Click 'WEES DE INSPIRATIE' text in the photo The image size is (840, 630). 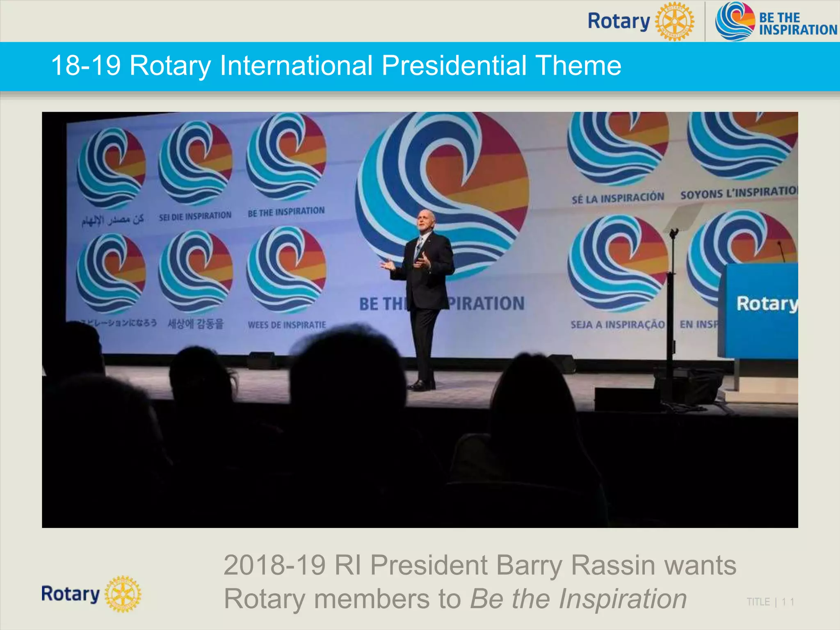click(x=287, y=325)
